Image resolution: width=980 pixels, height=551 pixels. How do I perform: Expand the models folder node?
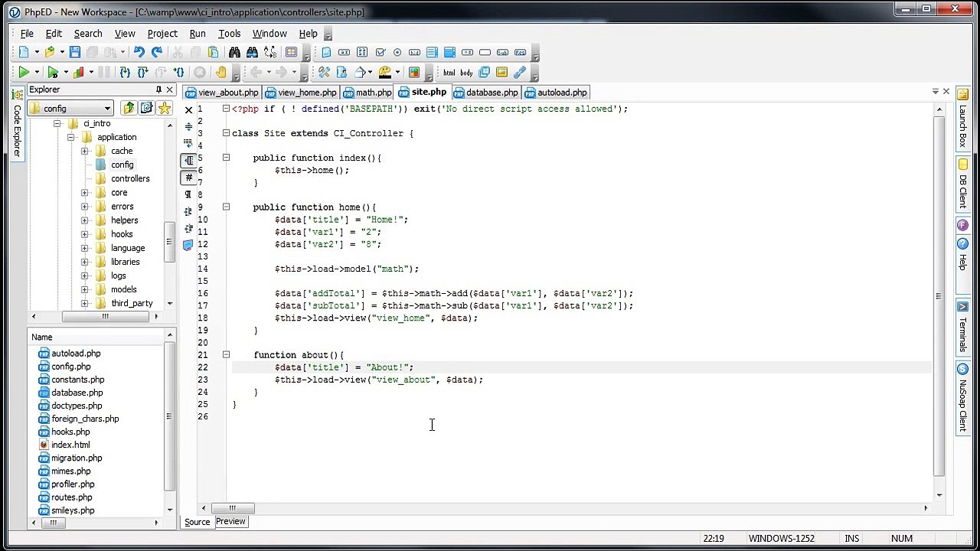tap(85, 289)
